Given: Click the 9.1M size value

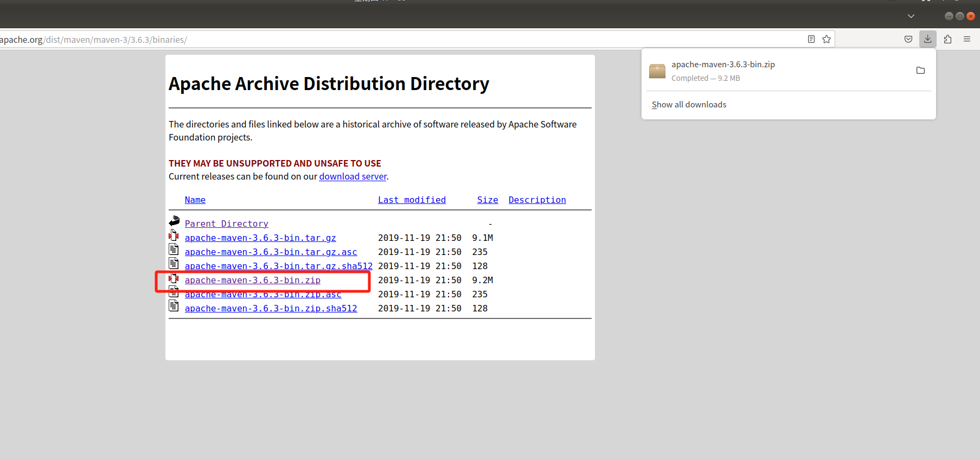Looking at the screenshot, I should tap(482, 238).
